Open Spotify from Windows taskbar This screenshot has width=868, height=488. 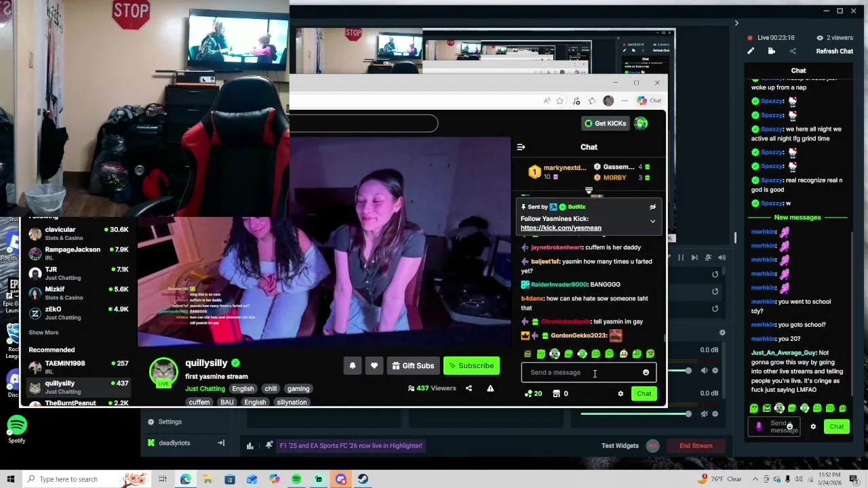point(296,479)
